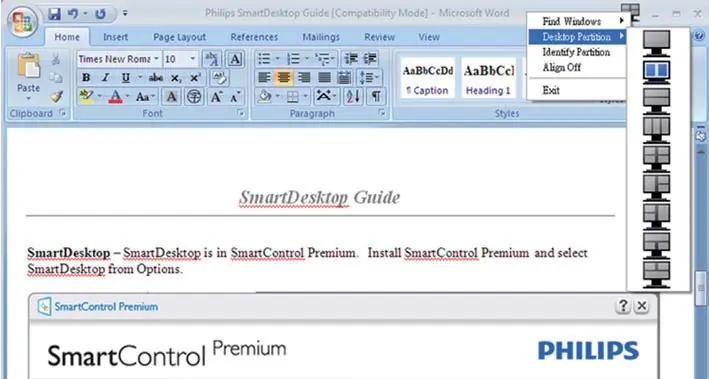This screenshot has width=709, height=379.
Task: Apply the Heading 1 style thumbnail
Action: tap(488, 78)
